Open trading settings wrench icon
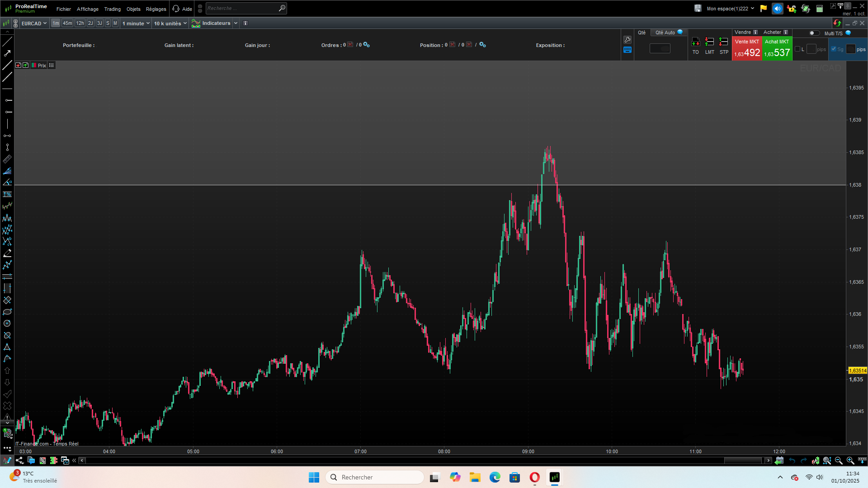Image resolution: width=868 pixels, height=488 pixels. [627, 40]
